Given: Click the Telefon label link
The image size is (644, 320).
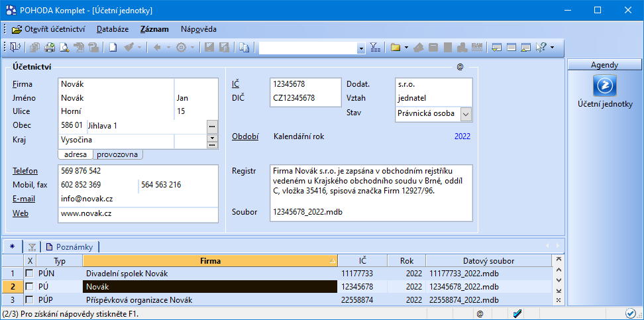Looking at the screenshot, I should tap(25, 171).
